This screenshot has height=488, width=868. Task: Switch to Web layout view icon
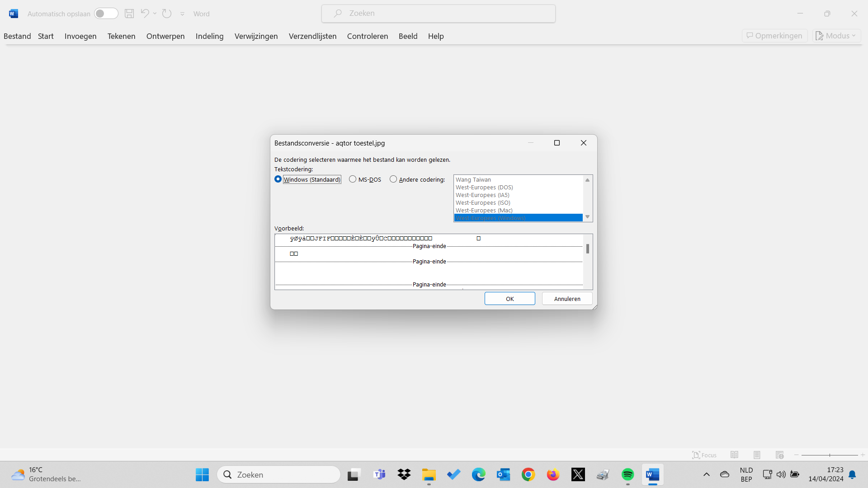click(x=779, y=455)
